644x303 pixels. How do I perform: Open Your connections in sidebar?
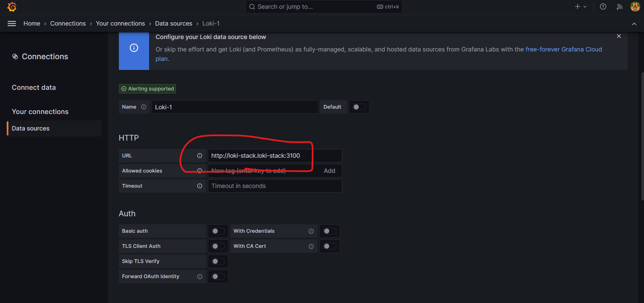pos(40,112)
